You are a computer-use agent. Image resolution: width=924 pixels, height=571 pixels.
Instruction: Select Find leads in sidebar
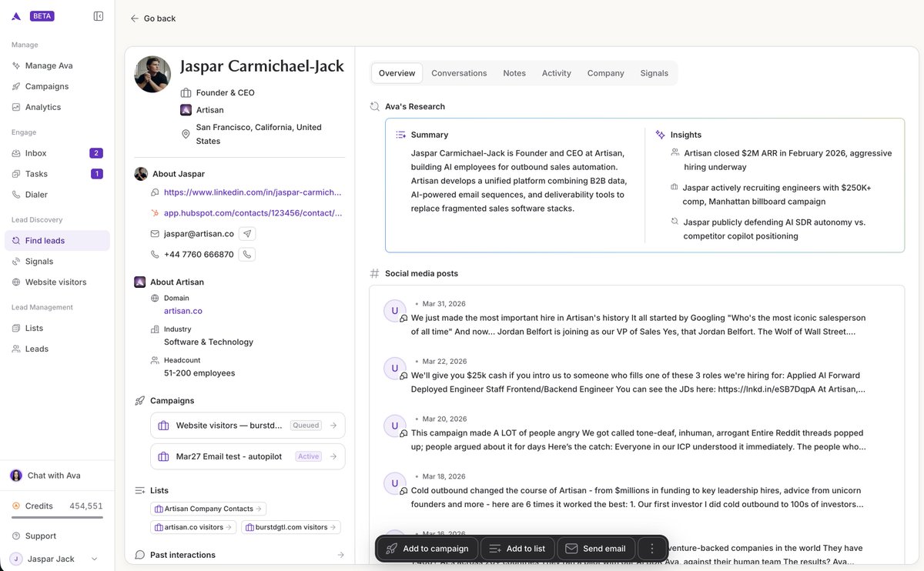pos(57,241)
